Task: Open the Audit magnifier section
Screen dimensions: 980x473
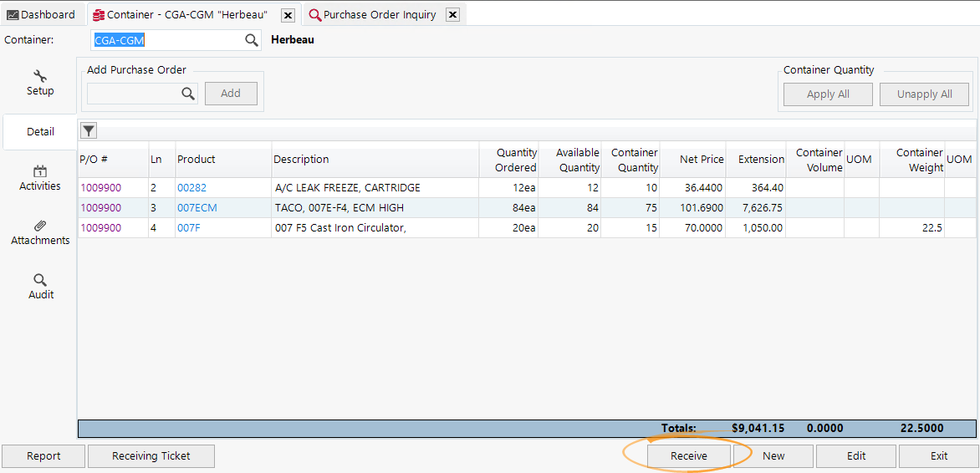Action: (x=40, y=287)
